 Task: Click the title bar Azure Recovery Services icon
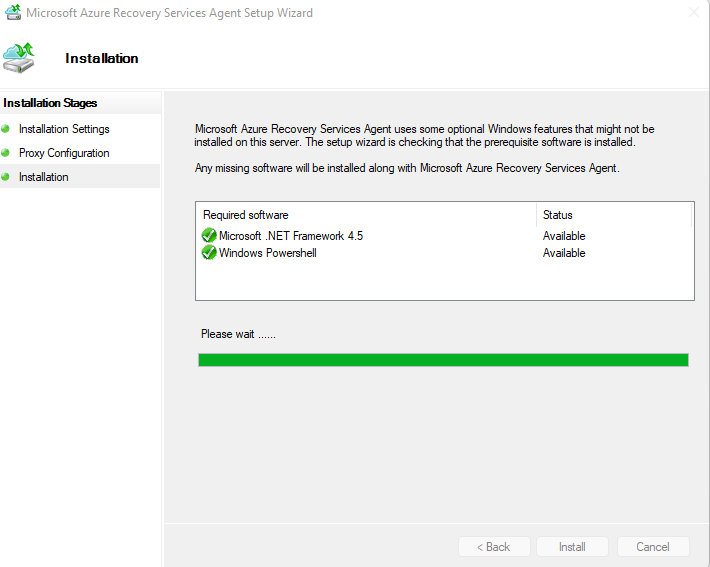coord(13,12)
